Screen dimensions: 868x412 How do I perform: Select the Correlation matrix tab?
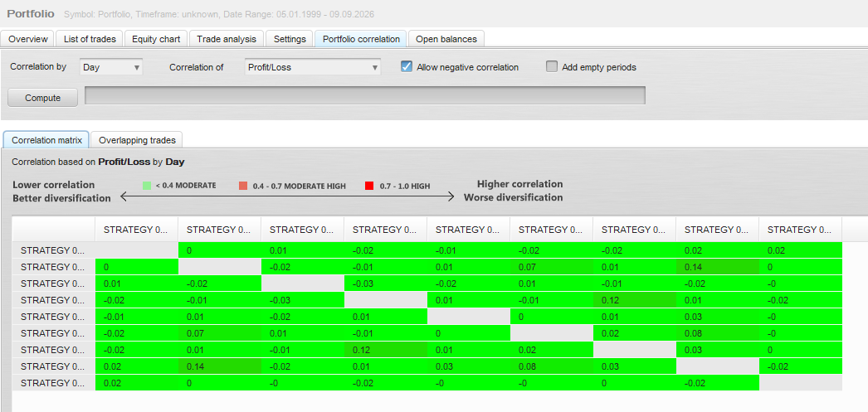pyautogui.click(x=46, y=140)
